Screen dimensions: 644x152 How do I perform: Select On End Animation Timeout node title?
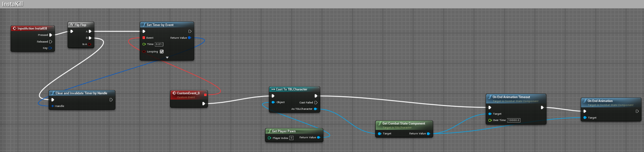coord(511,97)
